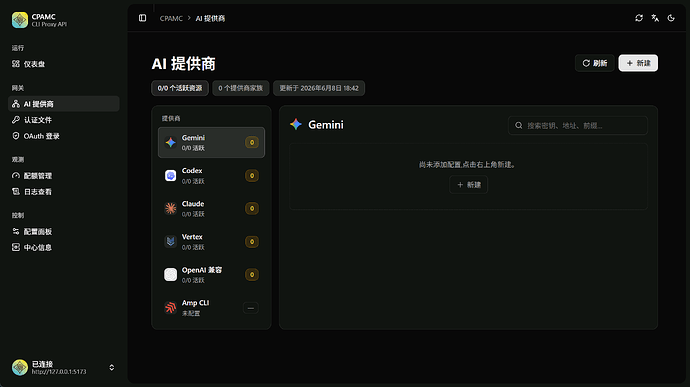Click the sync refresh icon in top bar
This screenshot has height=387, width=690.
[639, 18]
